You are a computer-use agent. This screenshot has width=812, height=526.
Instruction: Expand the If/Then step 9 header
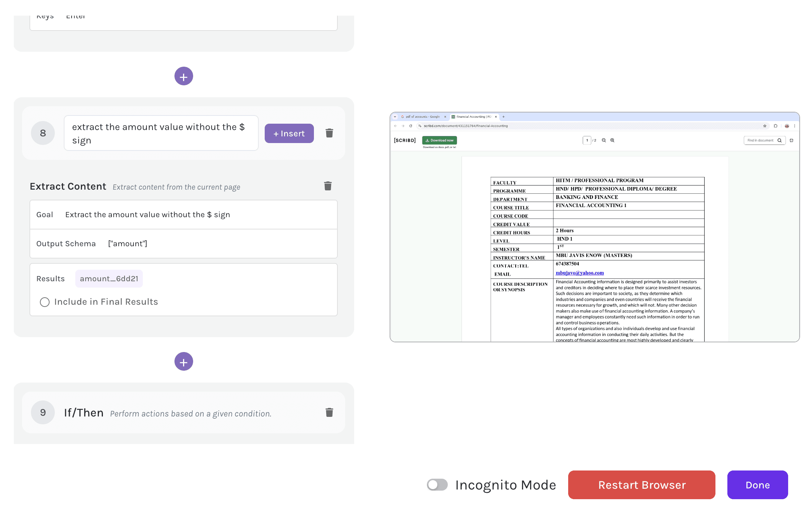[183, 412]
